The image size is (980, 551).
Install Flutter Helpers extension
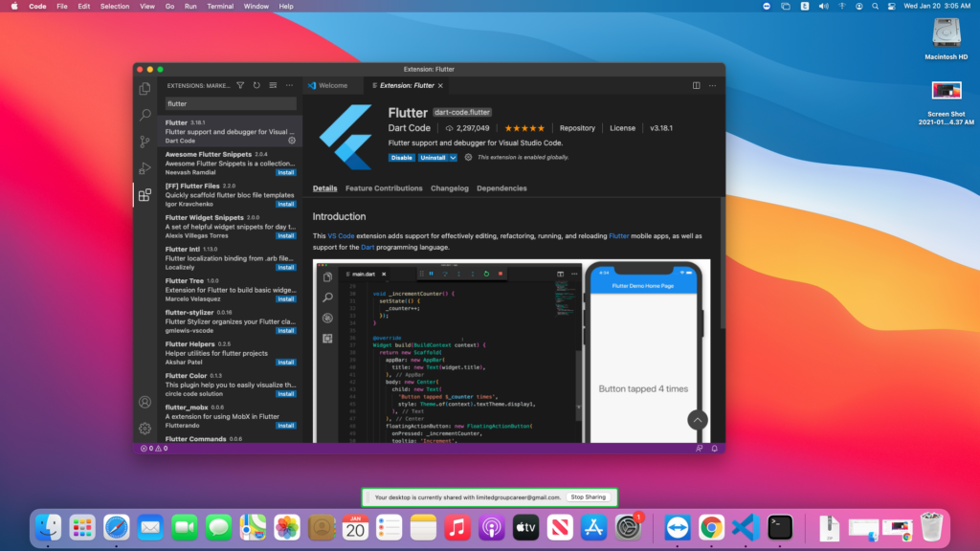(286, 363)
